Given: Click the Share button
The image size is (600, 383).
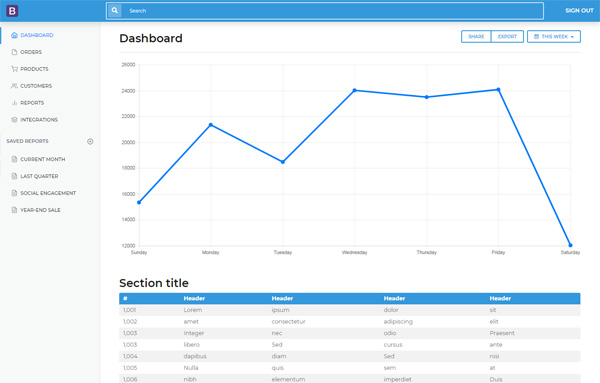Looking at the screenshot, I should coord(476,37).
